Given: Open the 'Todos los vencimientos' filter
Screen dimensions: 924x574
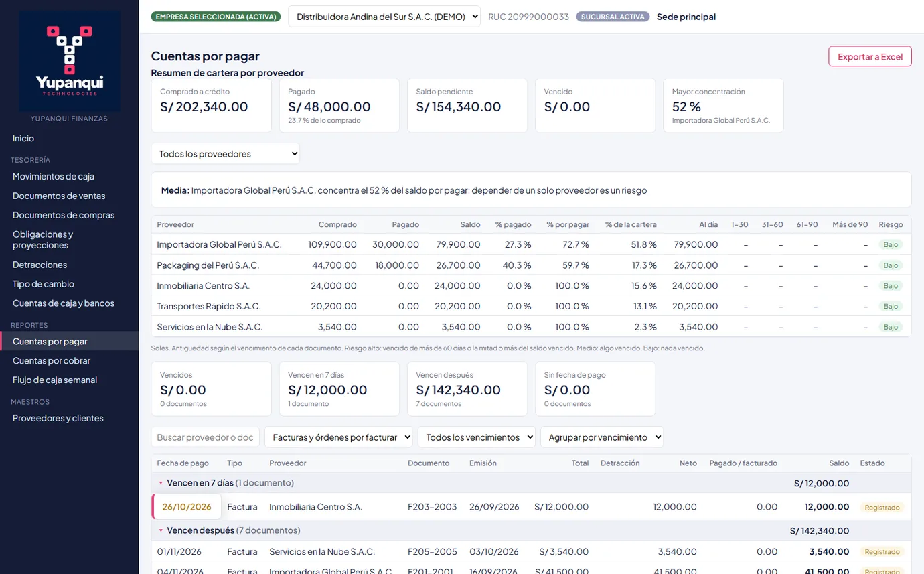Looking at the screenshot, I should pyautogui.click(x=477, y=437).
